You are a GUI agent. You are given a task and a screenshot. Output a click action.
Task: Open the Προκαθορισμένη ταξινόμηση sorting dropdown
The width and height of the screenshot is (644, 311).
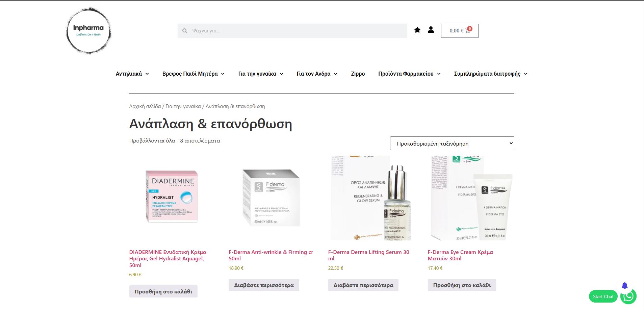point(452,144)
